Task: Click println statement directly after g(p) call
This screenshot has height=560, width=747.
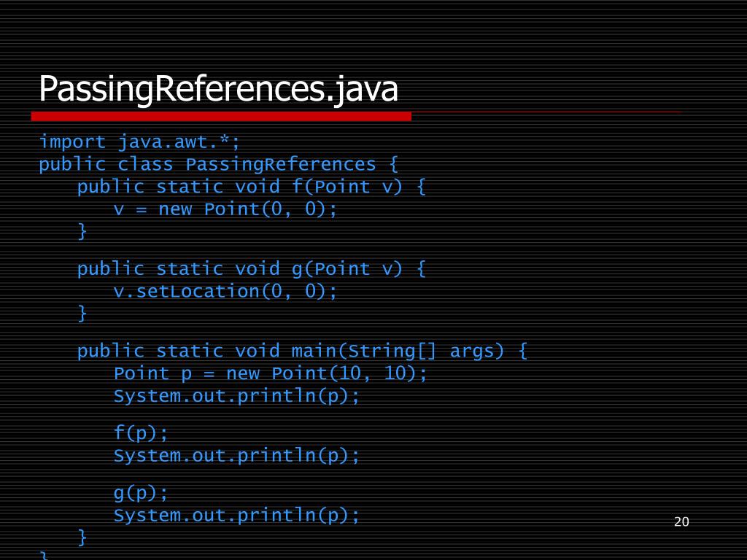Action: click(x=237, y=516)
